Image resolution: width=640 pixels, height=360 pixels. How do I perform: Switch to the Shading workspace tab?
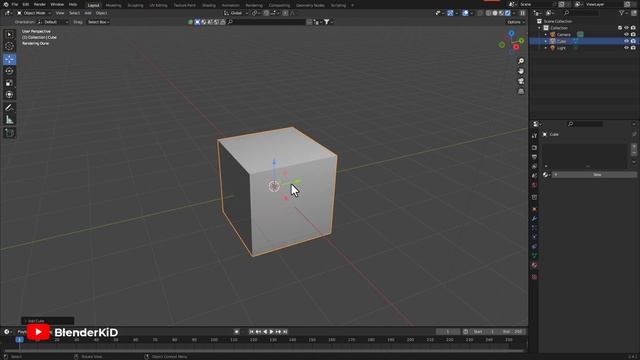point(209,5)
